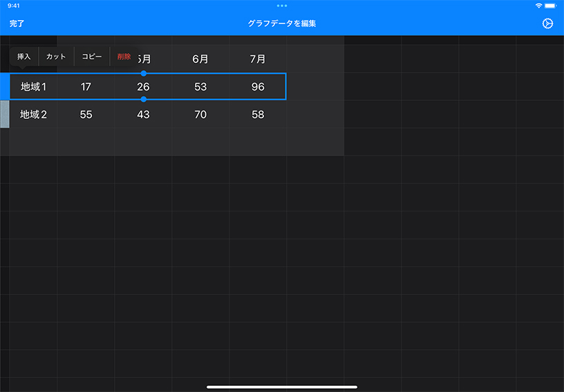This screenshot has height=392, width=564.
Task: Tap the Wi-Fi status icon
Action: (539, 6)
